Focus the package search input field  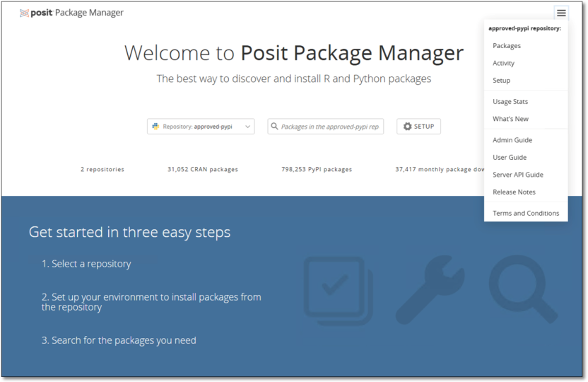pos(326,127)
